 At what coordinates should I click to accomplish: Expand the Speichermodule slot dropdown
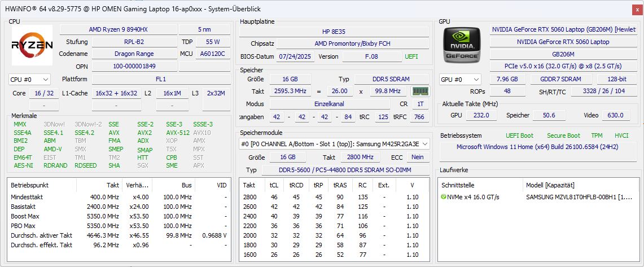click(334, 144)
